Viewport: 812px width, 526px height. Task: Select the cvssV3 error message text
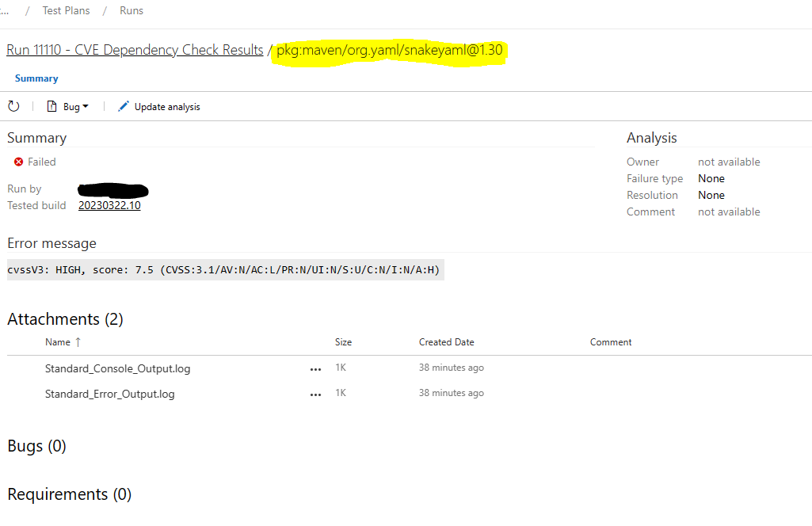point(224,269)
